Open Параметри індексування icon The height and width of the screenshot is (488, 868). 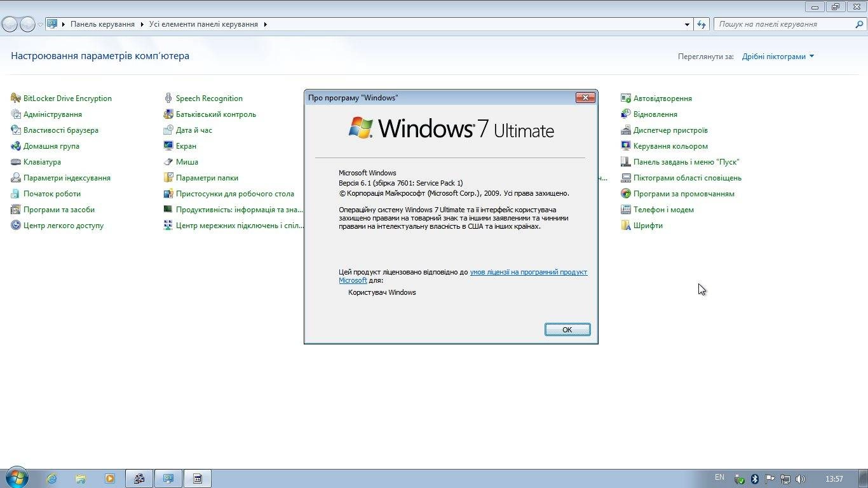click(x=16, y=178)
